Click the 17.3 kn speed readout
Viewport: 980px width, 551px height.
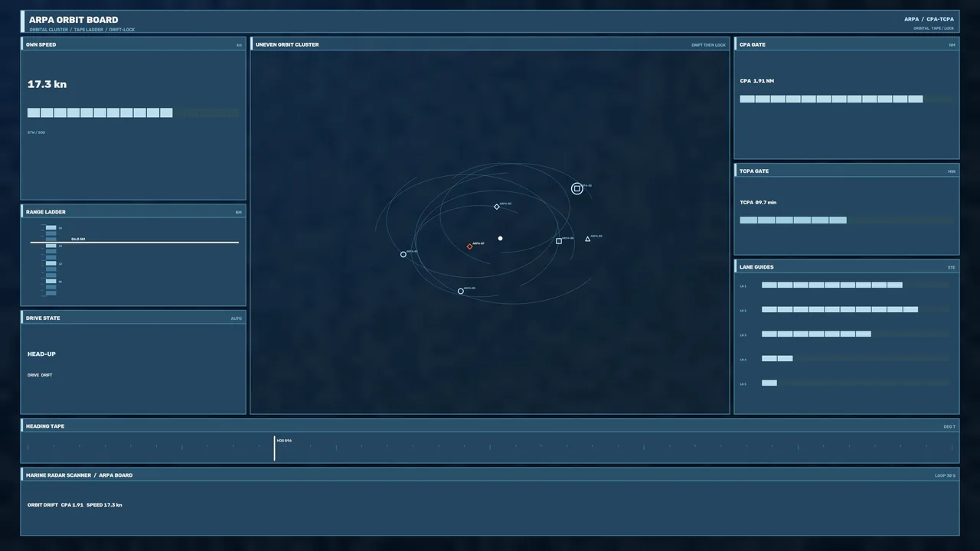point(47,84)
